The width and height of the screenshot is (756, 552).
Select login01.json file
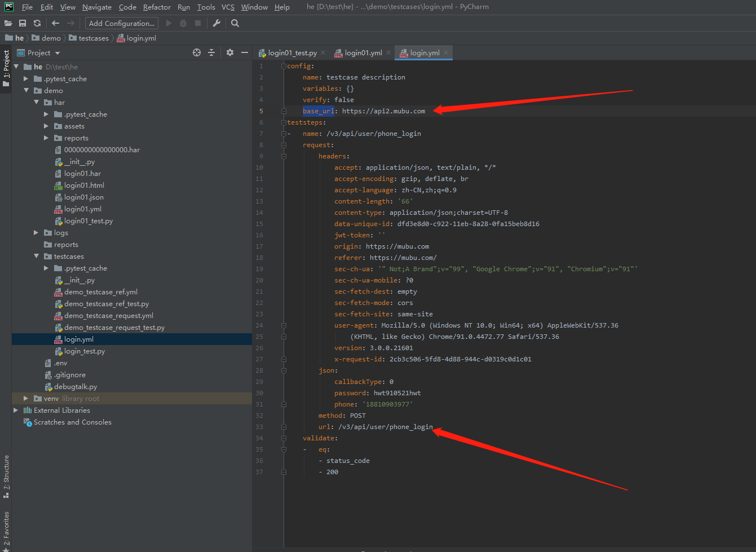(x=83, y=197)
